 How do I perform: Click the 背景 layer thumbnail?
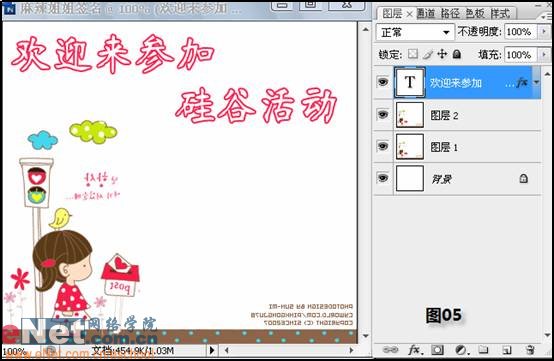coord(409,178)
